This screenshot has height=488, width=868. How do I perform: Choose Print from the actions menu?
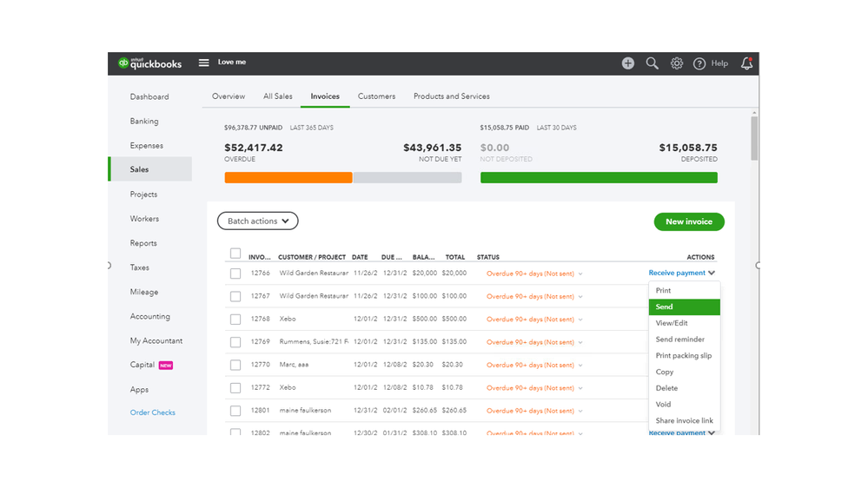point(684,291)
